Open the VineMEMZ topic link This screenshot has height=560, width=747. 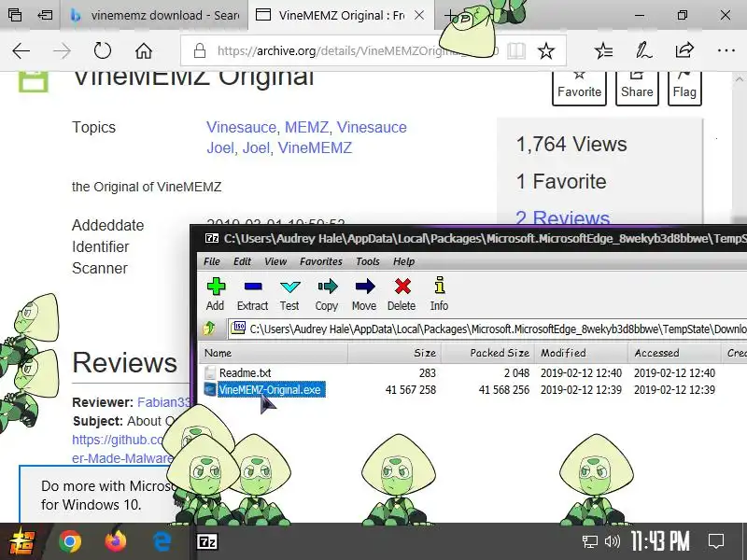point(315,147)
